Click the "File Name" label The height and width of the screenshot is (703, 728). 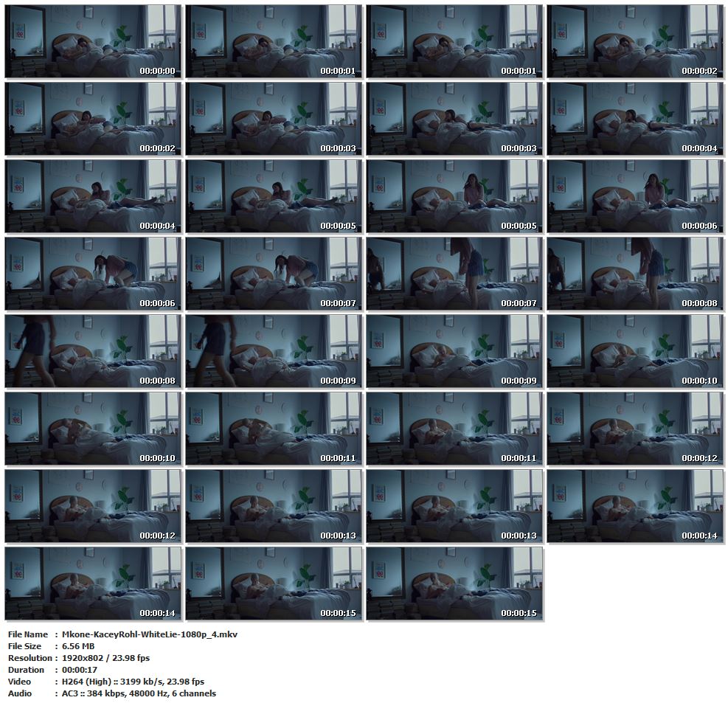point(28,634)
